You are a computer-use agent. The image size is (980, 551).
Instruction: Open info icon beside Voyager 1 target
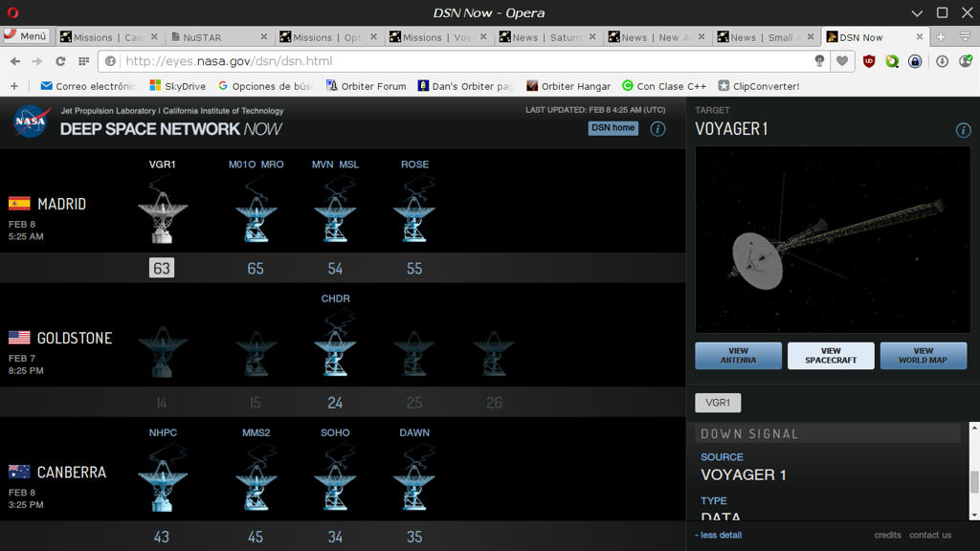click(963, 130)
